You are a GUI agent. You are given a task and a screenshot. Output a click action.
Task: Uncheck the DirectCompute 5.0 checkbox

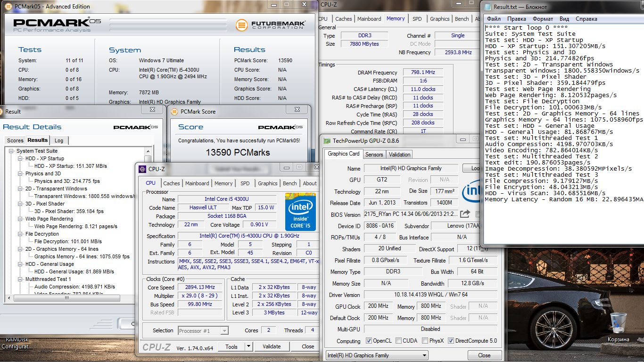point(451,341)
